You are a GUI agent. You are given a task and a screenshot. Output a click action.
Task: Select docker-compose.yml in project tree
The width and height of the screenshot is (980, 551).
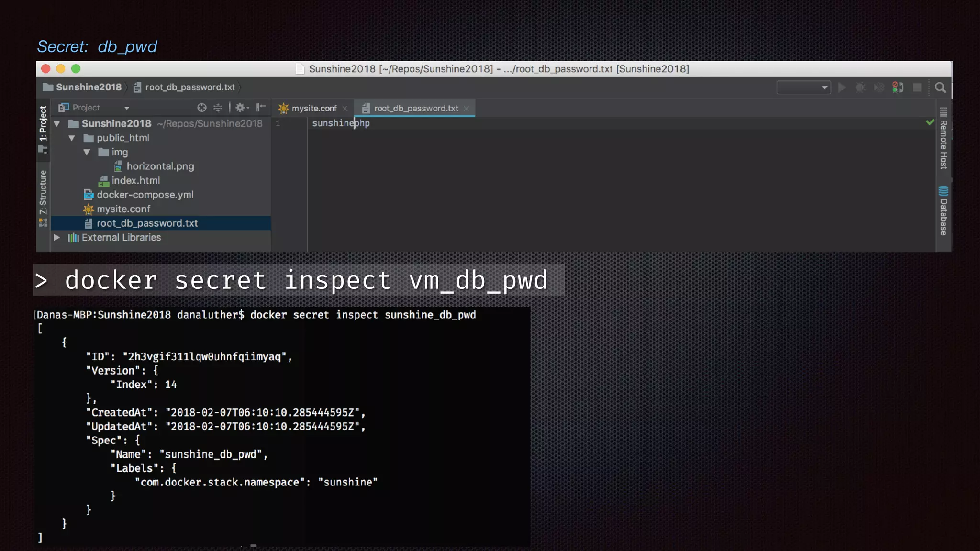pos(145,195)
